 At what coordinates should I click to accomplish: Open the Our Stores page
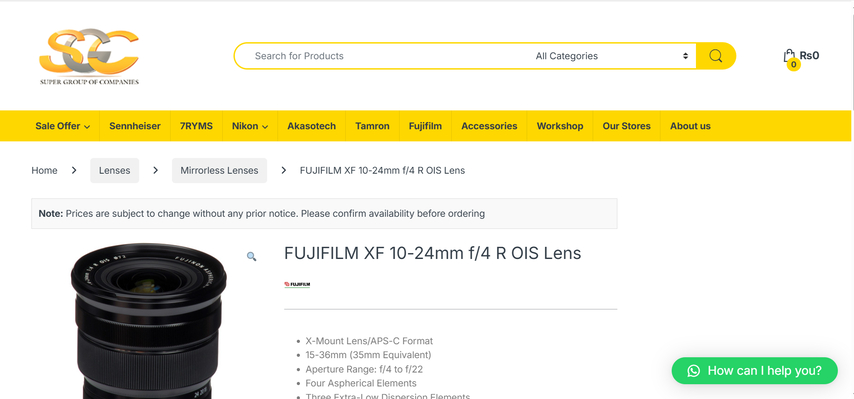coord(626,126)
